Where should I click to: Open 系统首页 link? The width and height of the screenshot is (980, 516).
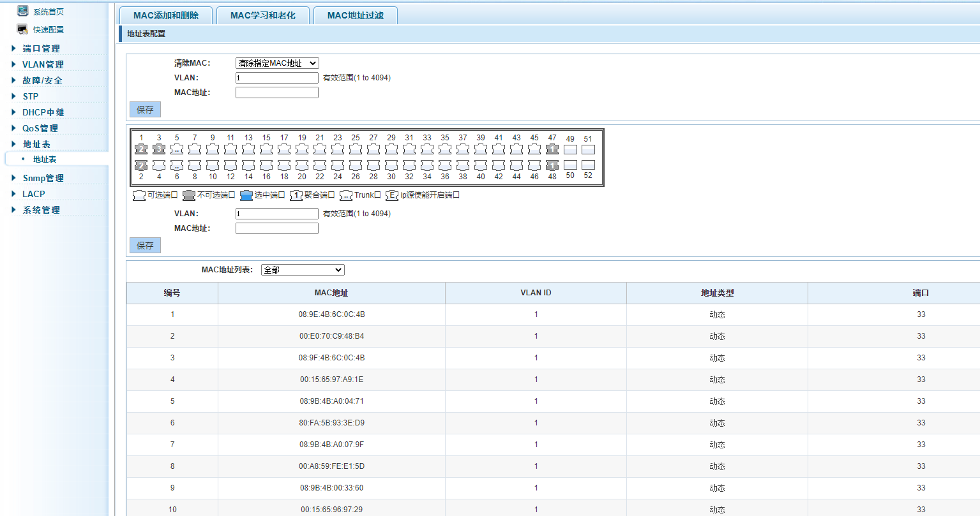(49, 11)
